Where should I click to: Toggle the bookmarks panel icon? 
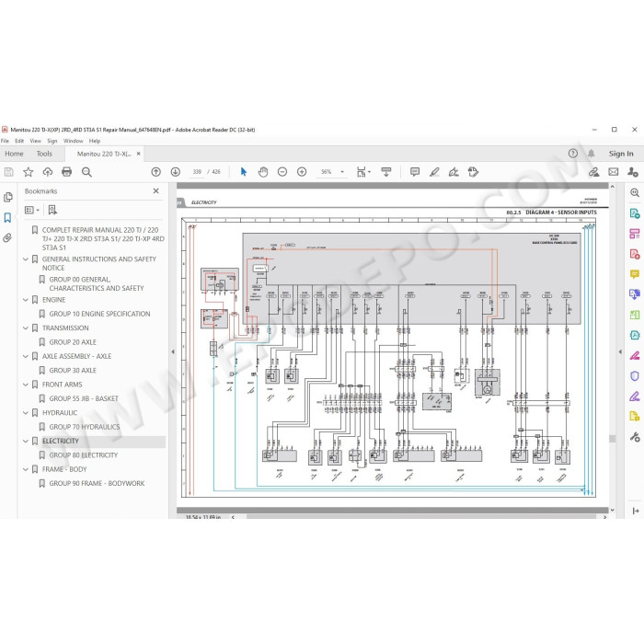point(7,218)
